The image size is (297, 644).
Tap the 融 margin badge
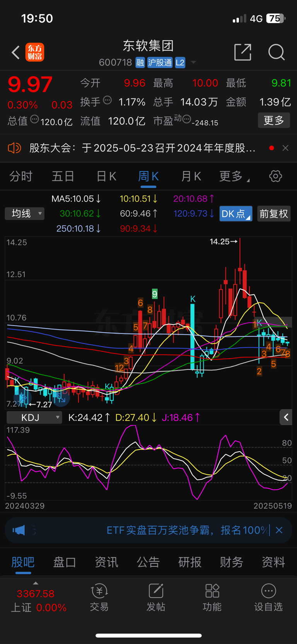point(140,62)
